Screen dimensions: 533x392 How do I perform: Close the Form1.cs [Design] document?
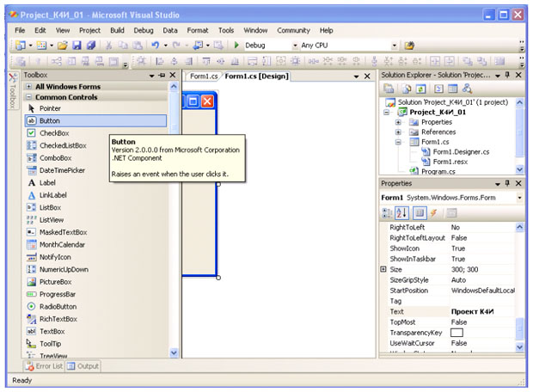tap(367, 77)
